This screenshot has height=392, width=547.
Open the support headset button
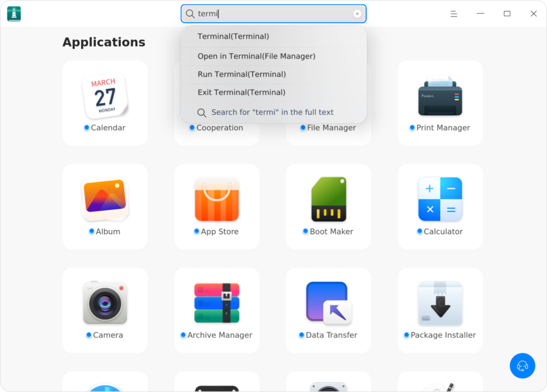(x=522, y=365)
